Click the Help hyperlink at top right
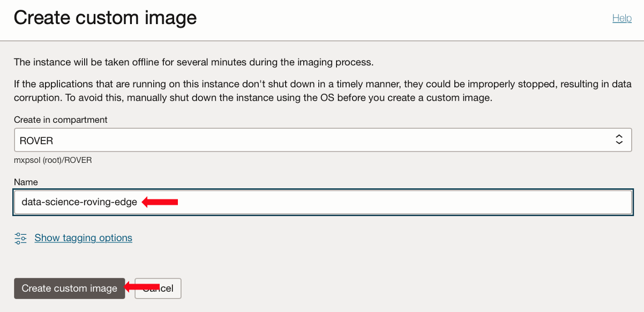Screen dimensions: 644x312 tap(621, 18)
